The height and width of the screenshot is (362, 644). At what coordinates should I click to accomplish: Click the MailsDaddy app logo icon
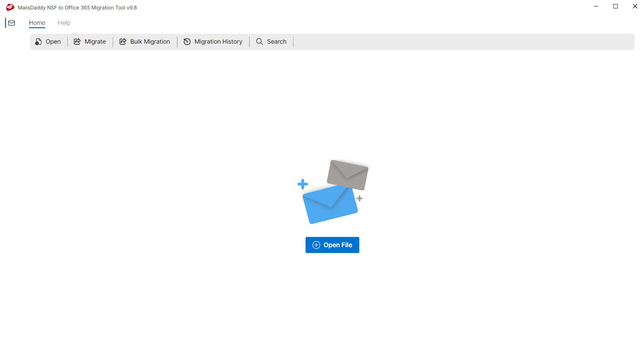tap(10, 7)
